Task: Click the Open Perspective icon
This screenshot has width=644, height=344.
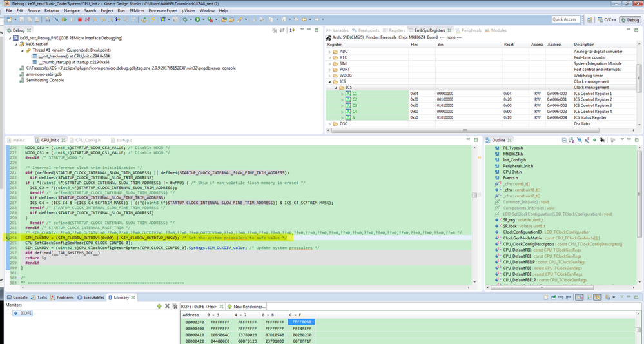Action: pyautogui.click(x=589, y=19)
